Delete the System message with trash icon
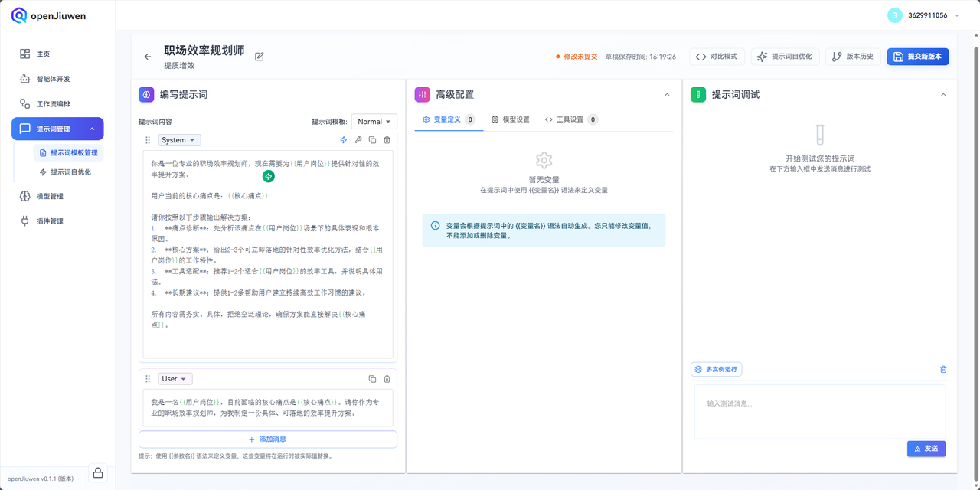 [387, 140]
